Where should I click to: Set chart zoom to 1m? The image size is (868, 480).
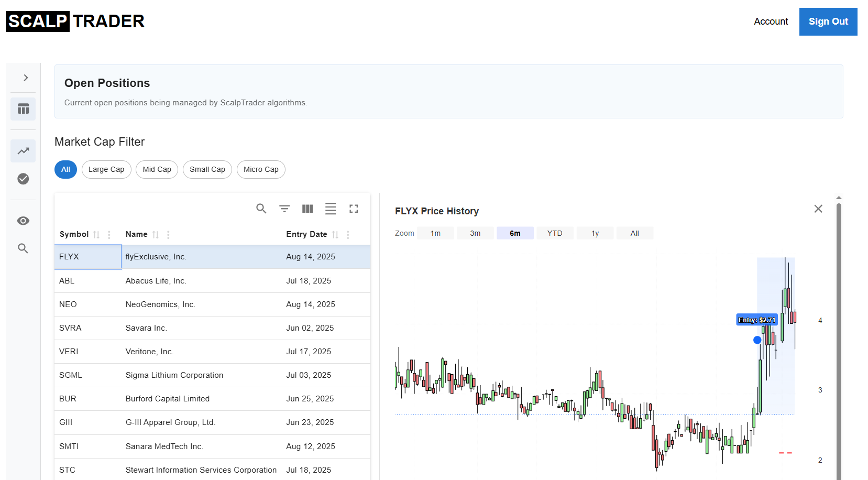click(x=435, y=233)
